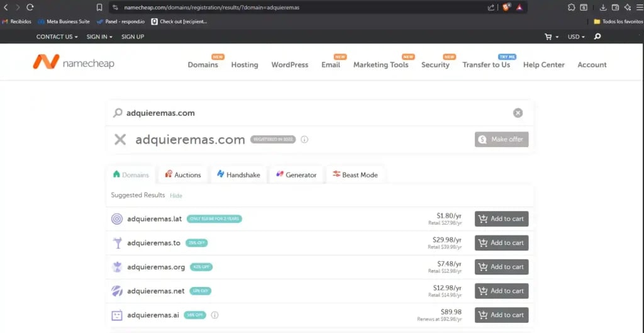Add adquieremas.org to cart
This screenshot has width=644, height=333.
click(501, 267)
